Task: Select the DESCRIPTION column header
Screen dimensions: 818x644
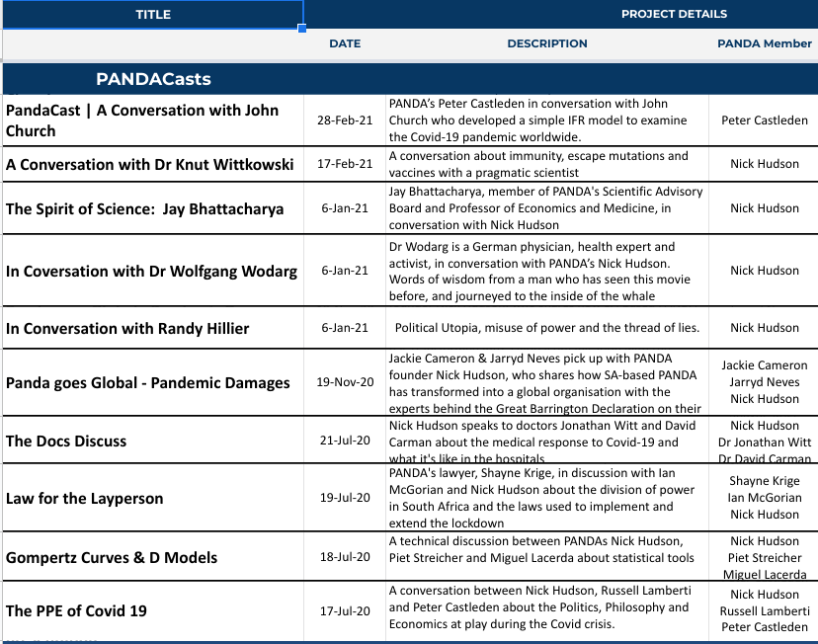Action: tap(547, 43)
